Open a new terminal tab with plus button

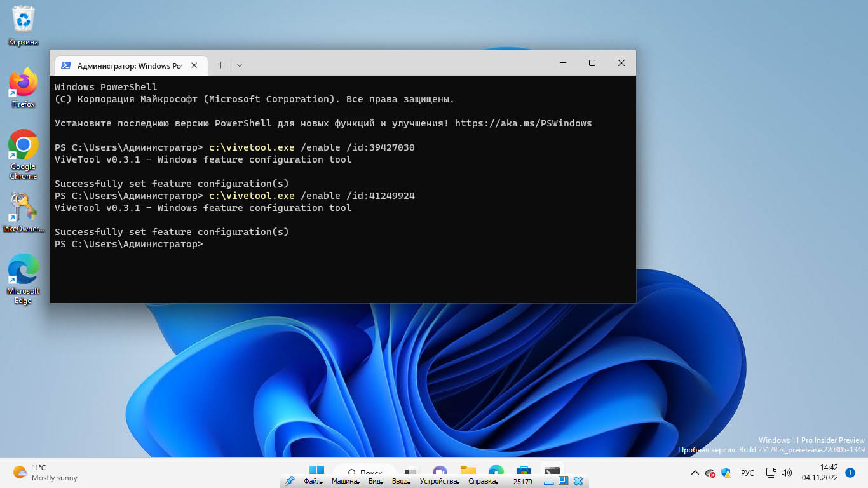(x=220, y=65)
